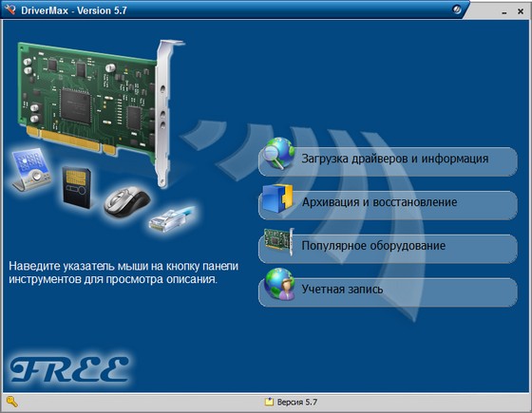This screenshot has width=532, height=413.
Task: Click the Версия 5.7 status text
Action: 296,403
